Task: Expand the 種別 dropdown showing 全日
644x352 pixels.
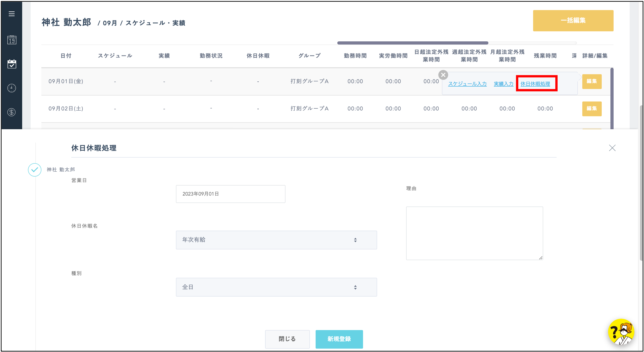Action: [276, 287]
